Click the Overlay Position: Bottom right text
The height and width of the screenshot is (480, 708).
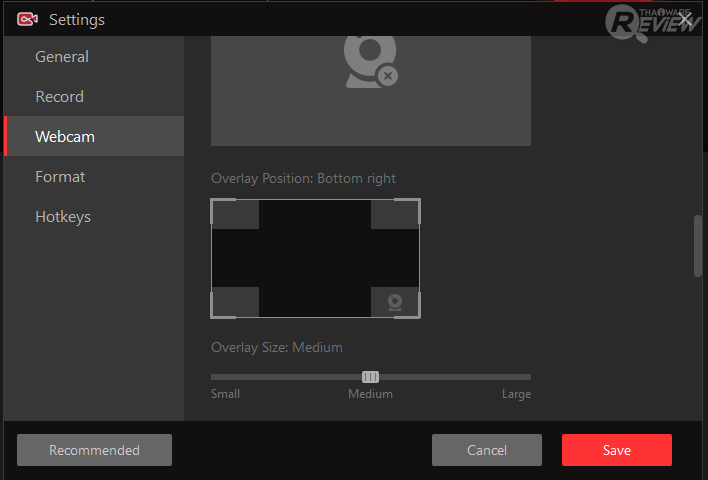click(303, 178)
